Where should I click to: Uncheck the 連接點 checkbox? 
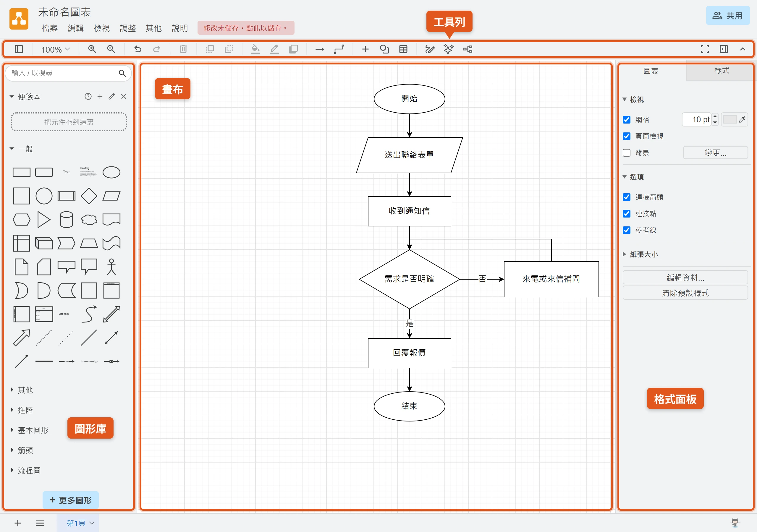[x=626, y=214]
